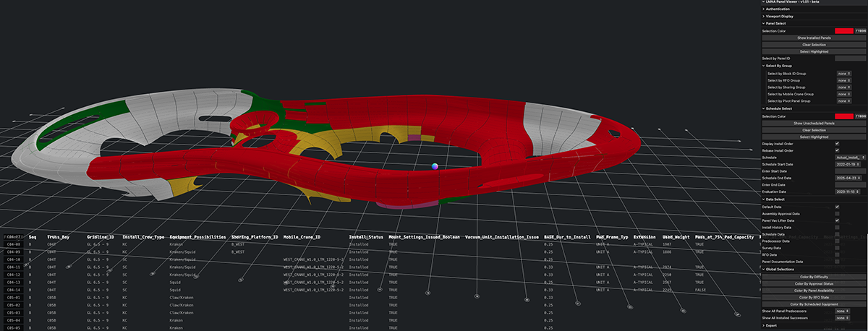Enable the RFO Data checkbox
868x331 pixels.
point(838,254)
